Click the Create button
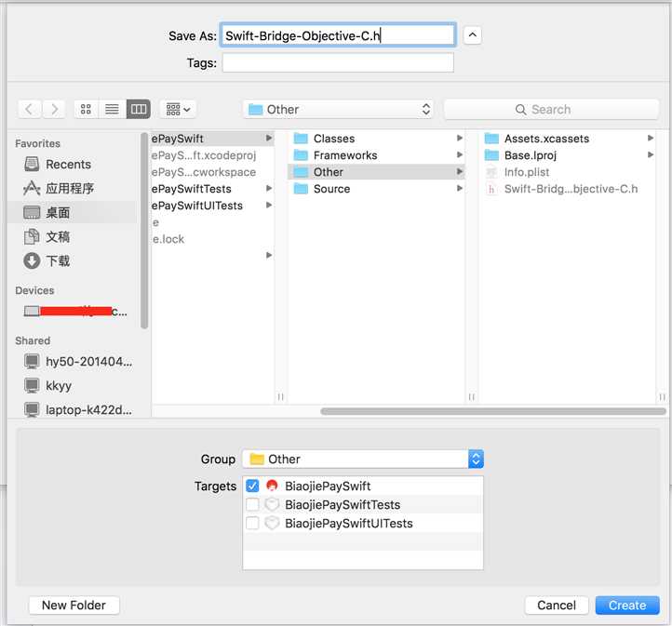The height and width of the screenshot is (626, 672). pos(627,605)
